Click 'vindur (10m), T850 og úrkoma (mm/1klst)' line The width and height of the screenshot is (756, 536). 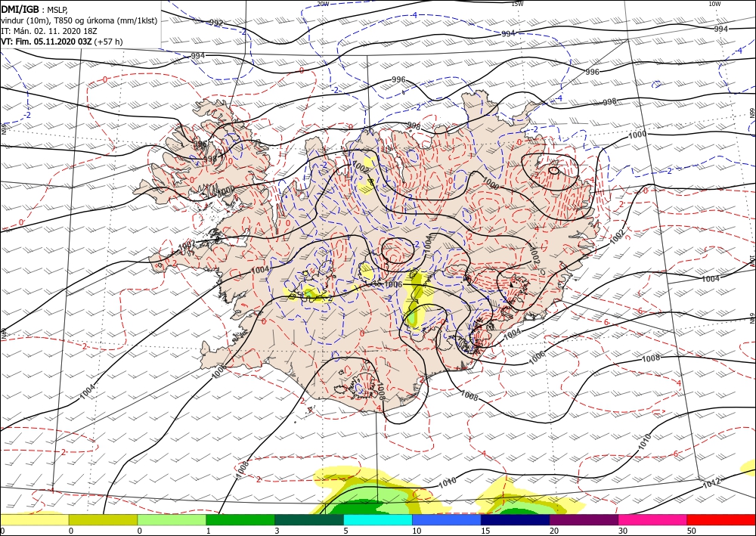pos(79,20)
